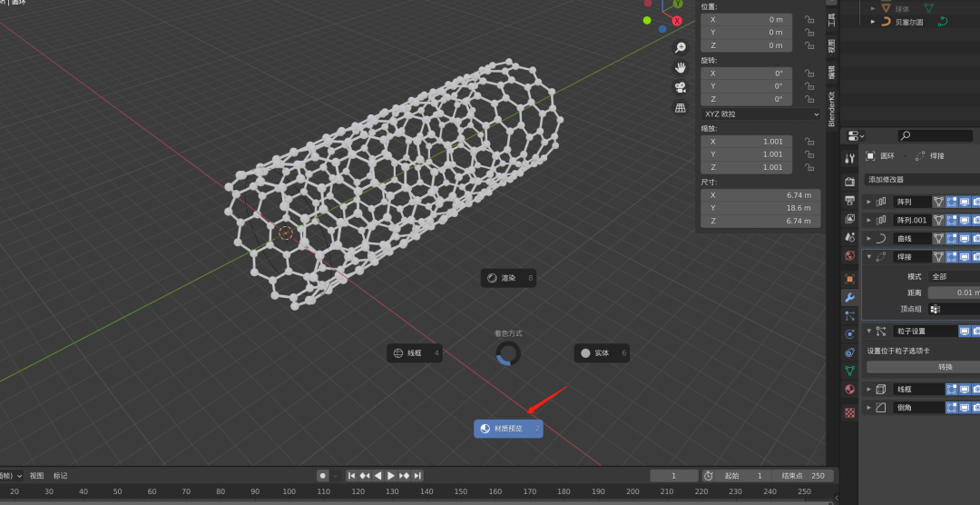Click the zoom magnifier viewport gizmo
980x505 pixels.
click(x=680, y=47)
